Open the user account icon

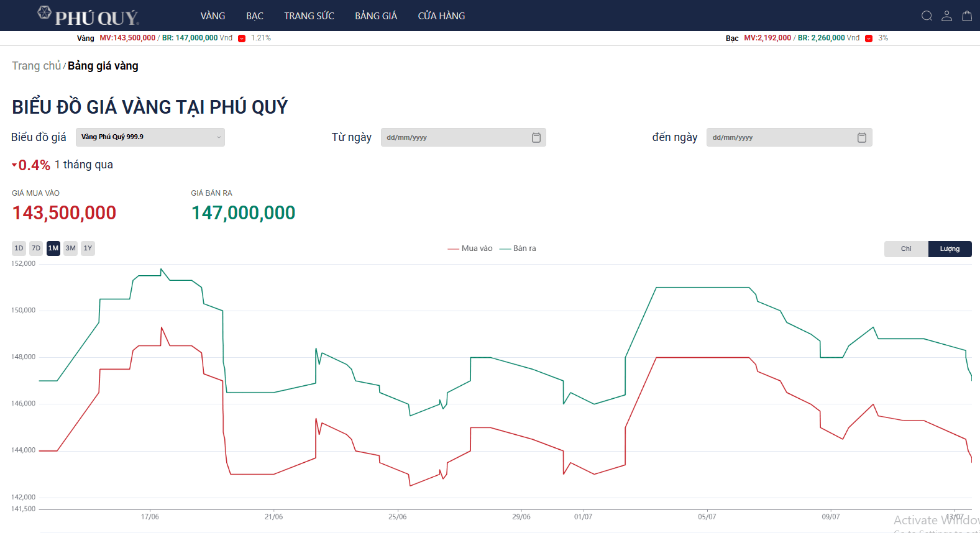tap(946, 16)
